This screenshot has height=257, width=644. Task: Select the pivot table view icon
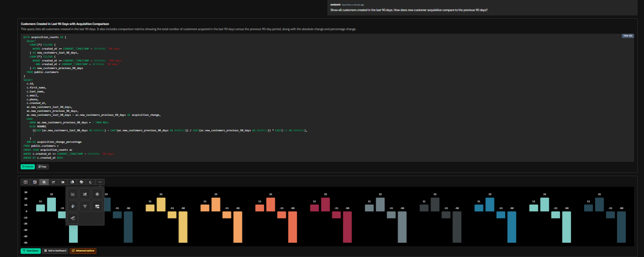(x=35, y=182)
